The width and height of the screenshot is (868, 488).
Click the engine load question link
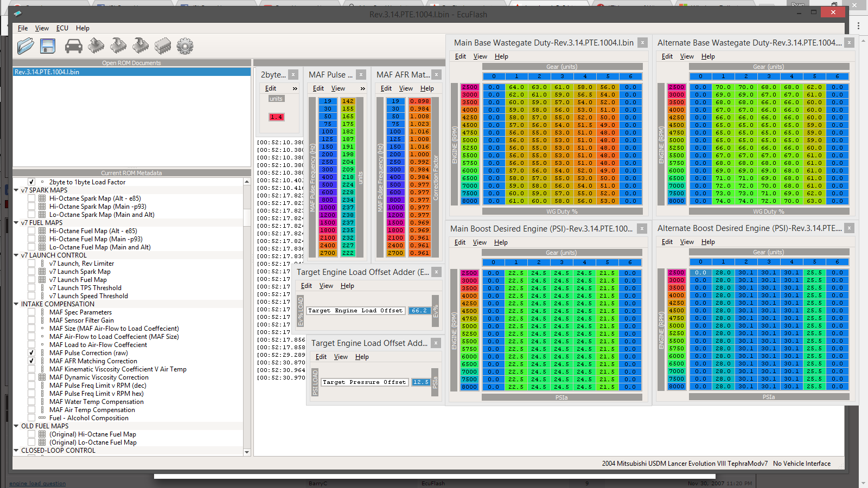[x=37, y=484]
